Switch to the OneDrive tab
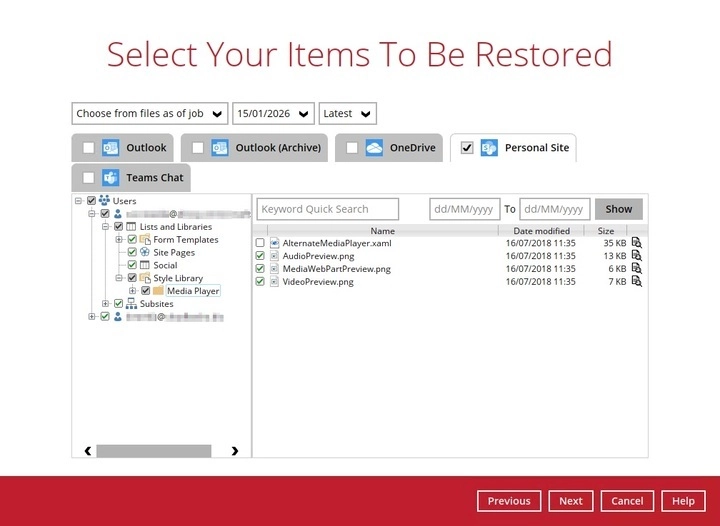This screenshot has height=526, width=720. (412, 148)
